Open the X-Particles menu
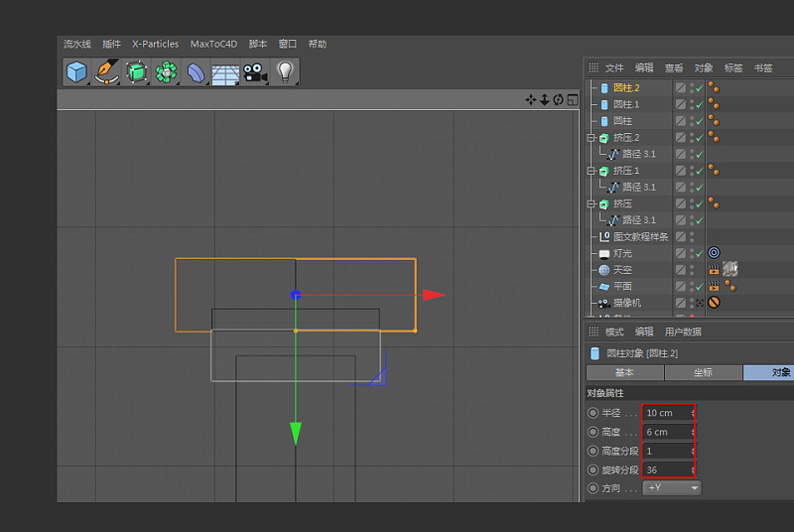The image size is (794, 532). pos(155,45)
